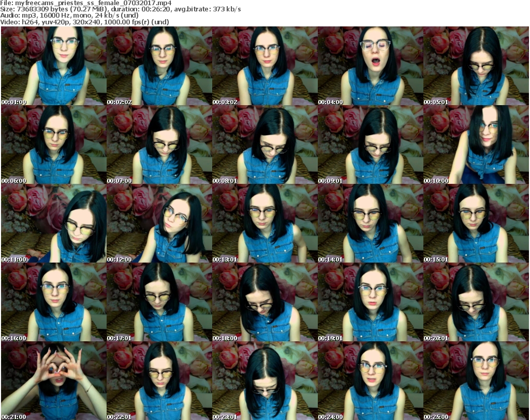The width and height of the screenshot is (530, 420).
Task: Choose the preview frame at 00:14:01
Action: click(371, 224)
